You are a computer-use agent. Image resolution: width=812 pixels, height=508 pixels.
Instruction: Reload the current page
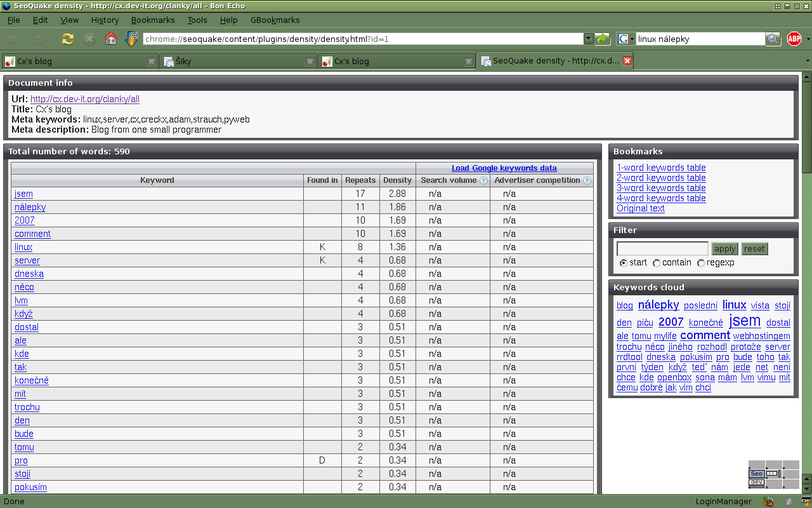click(x=68, y=39)
